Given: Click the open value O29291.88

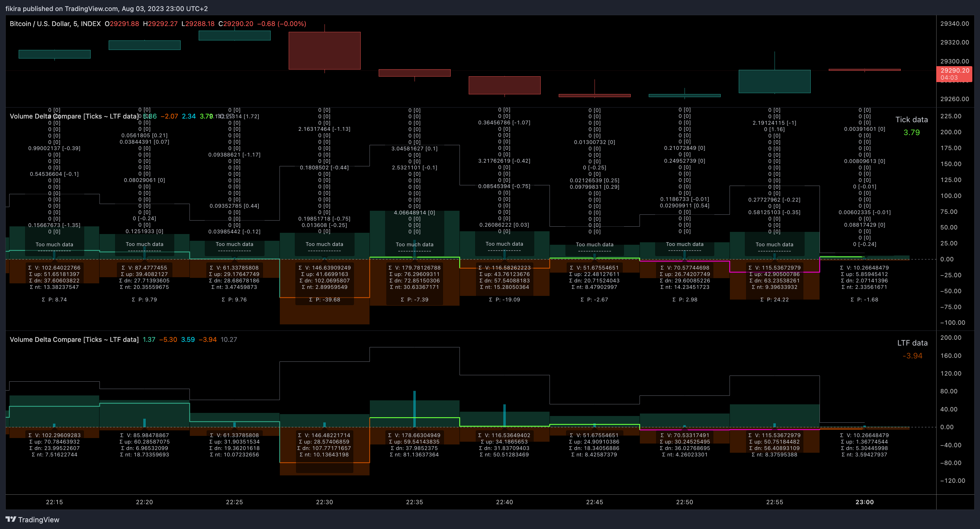Looking at the screenshot, I should pos(122,24).
